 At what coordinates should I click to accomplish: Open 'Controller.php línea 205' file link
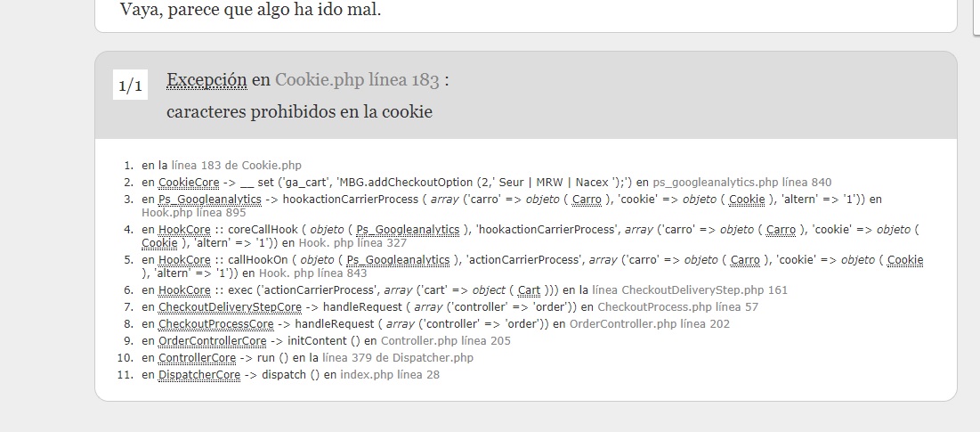pyautogui.click(x=446, y=341)
